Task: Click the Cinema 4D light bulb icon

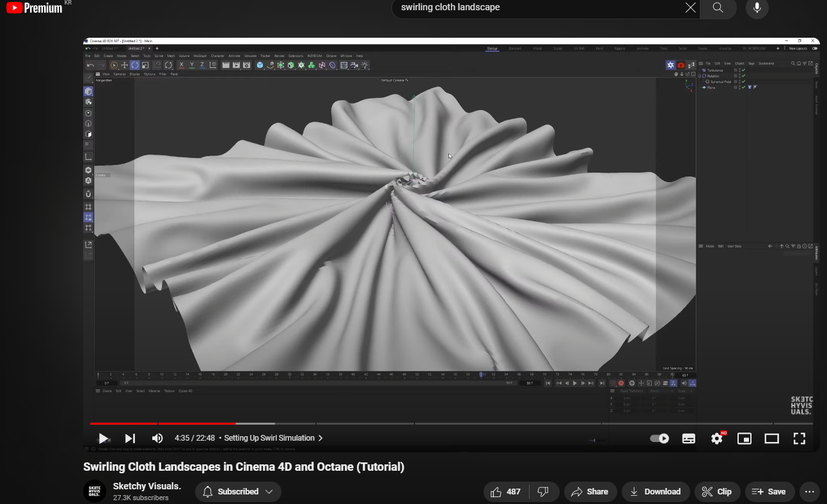Action: [365, 65]
